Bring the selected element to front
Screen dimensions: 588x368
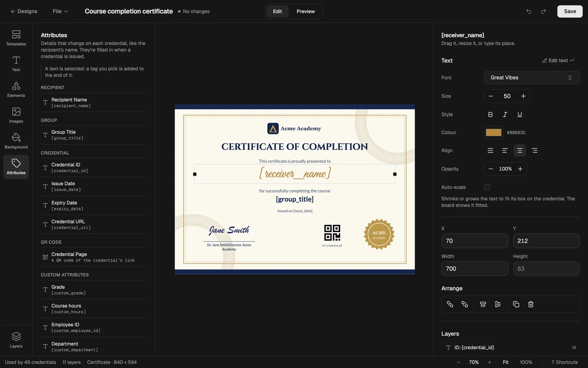pyautogui.click(x=450, y=304)
